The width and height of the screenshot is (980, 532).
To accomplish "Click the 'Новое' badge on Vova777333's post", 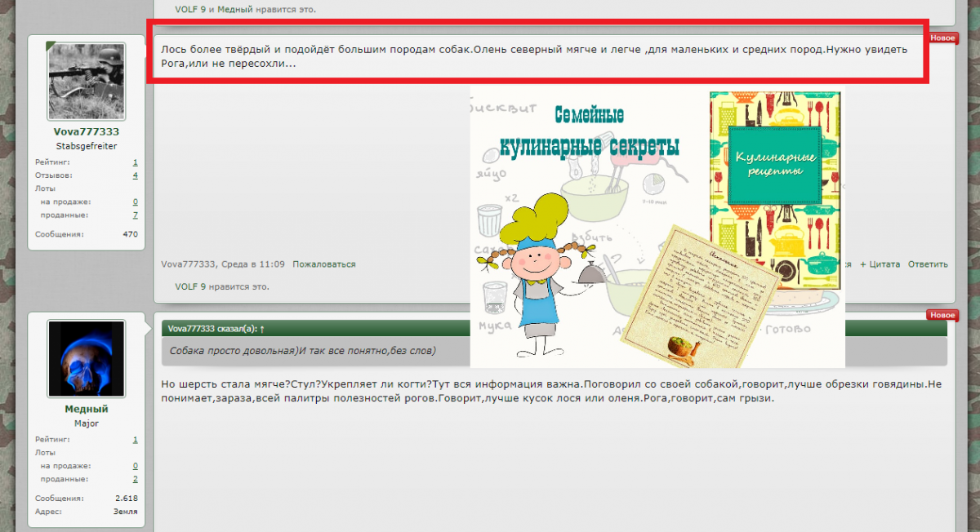I will [x=942, y=38].
